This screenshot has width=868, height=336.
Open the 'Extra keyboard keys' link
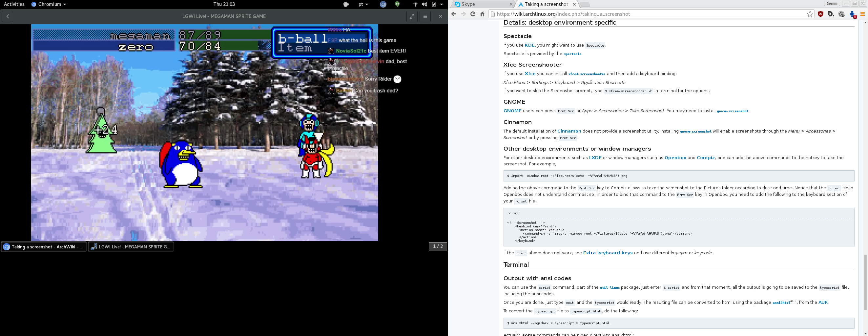pyautogui.click(x=608, y=253)
